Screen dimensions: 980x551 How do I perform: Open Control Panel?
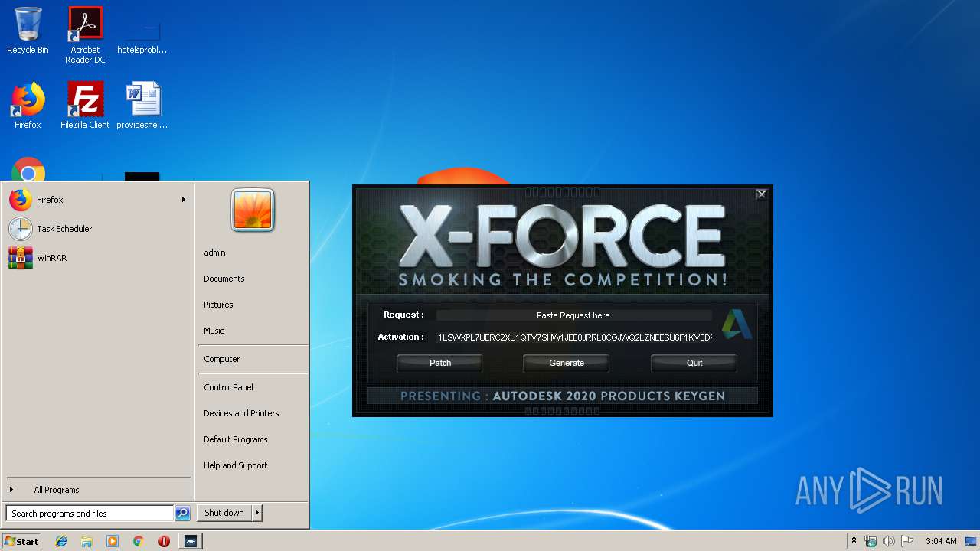(x=228, y=387)
